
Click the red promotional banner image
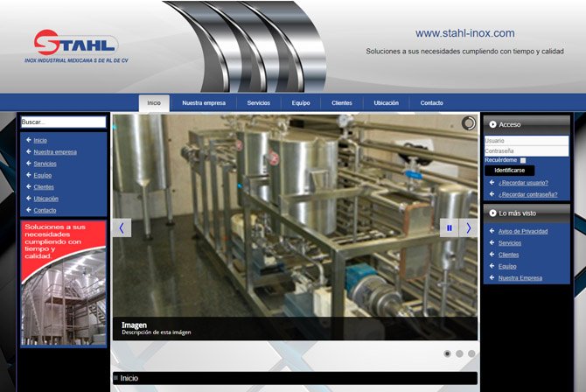[x=63, y=283]
